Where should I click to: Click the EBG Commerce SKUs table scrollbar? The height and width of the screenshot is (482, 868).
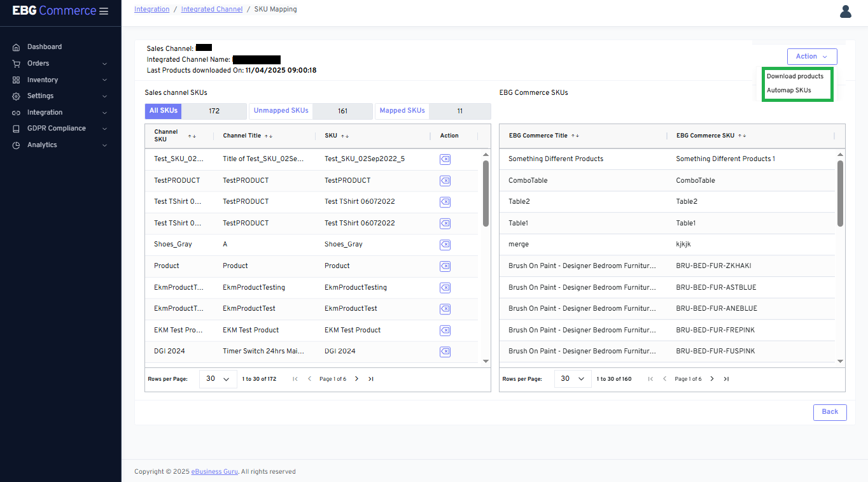[840, 193]
